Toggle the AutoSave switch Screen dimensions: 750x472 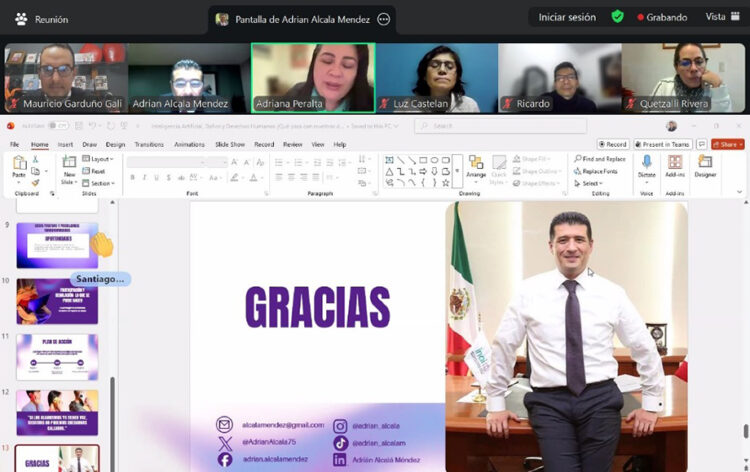pyautogui.click(x=58, y=126)
